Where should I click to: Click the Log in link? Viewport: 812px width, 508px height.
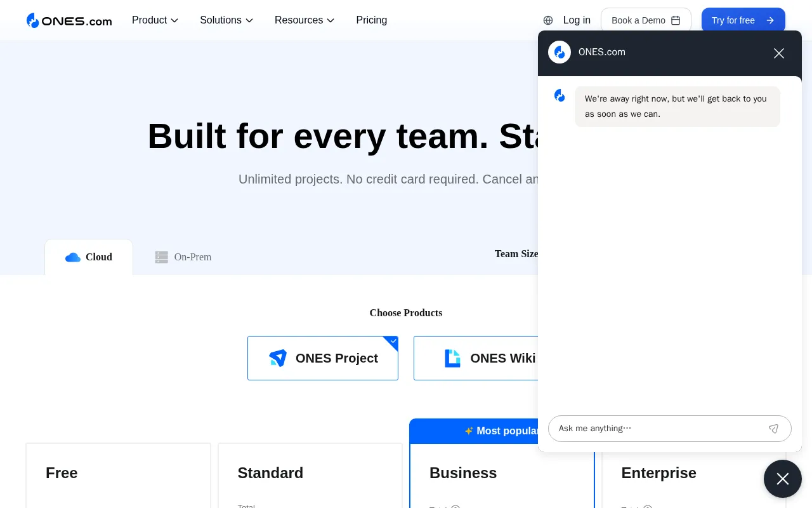(x=577, y=20)
